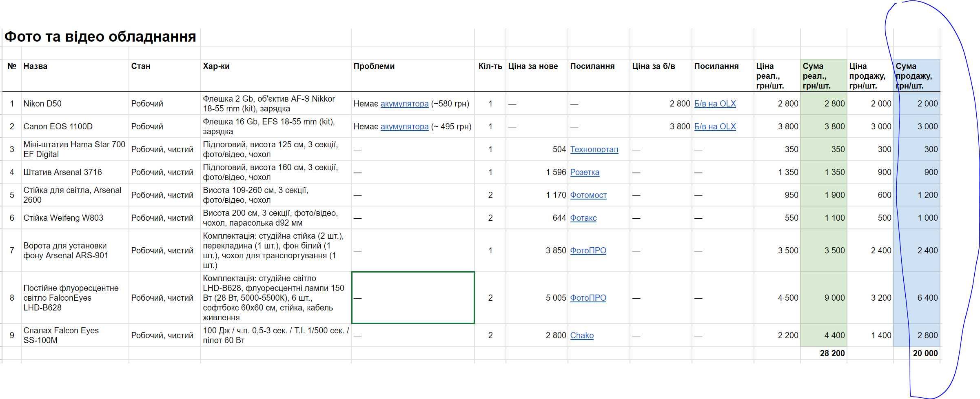This screenshot has width=980, height=399.
Task: Select the '644' new price cell
Action: (537, 218)
